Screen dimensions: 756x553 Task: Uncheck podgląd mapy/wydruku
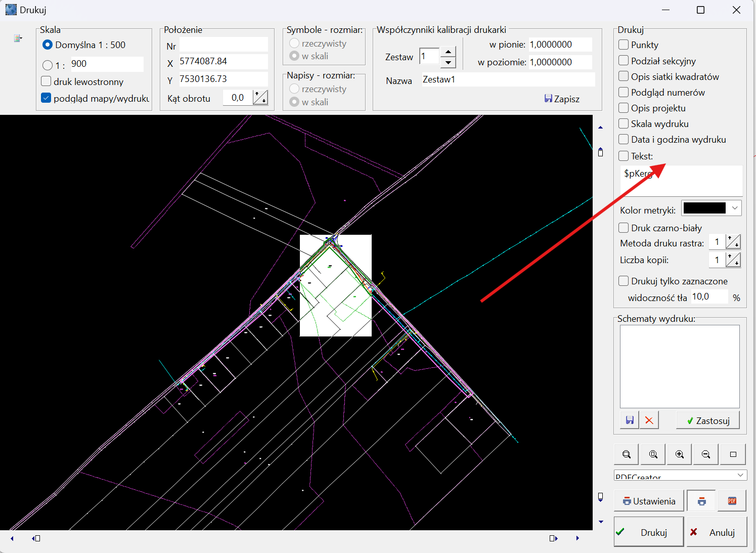click(x=46, y=98)
